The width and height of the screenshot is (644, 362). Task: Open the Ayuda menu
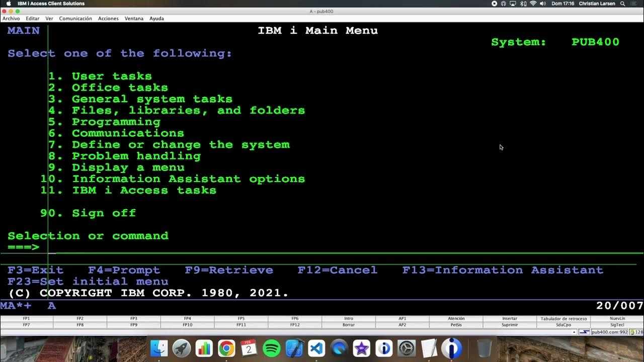pos(156,19)
